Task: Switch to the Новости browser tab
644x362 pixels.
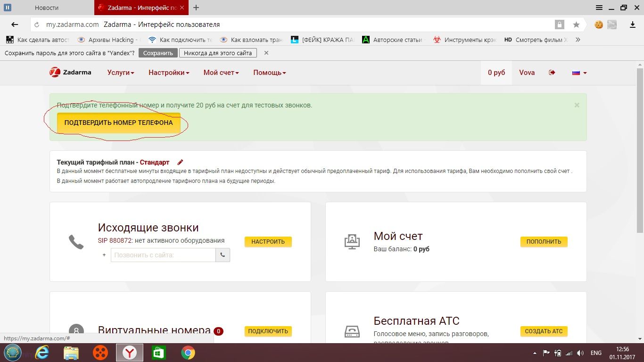Action: click(x=47, y=8)
